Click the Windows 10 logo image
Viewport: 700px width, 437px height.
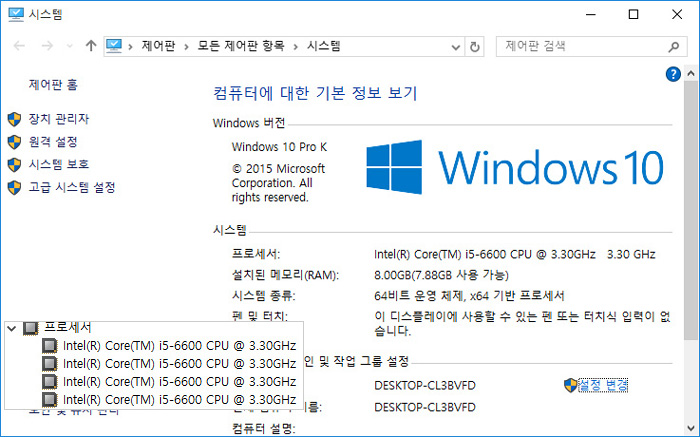coord(515,167)
